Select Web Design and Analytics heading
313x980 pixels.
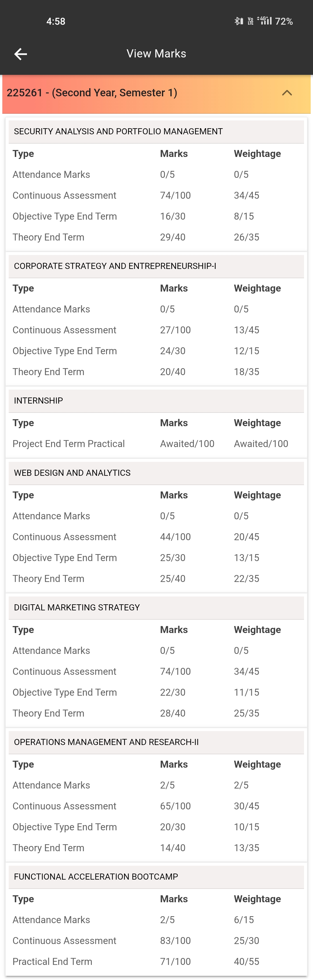pyautogui.click(x=72, y=473)
